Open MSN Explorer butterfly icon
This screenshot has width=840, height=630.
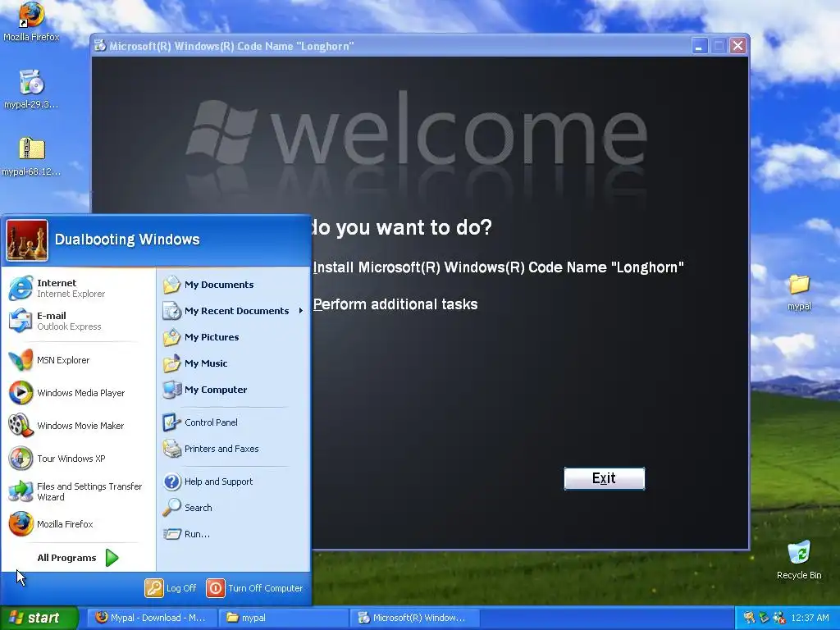21,360
